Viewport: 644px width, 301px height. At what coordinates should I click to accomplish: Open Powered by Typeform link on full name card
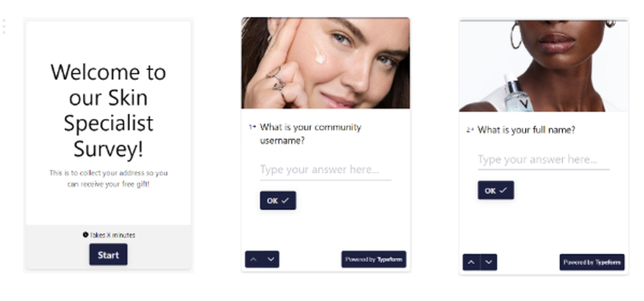592,262
